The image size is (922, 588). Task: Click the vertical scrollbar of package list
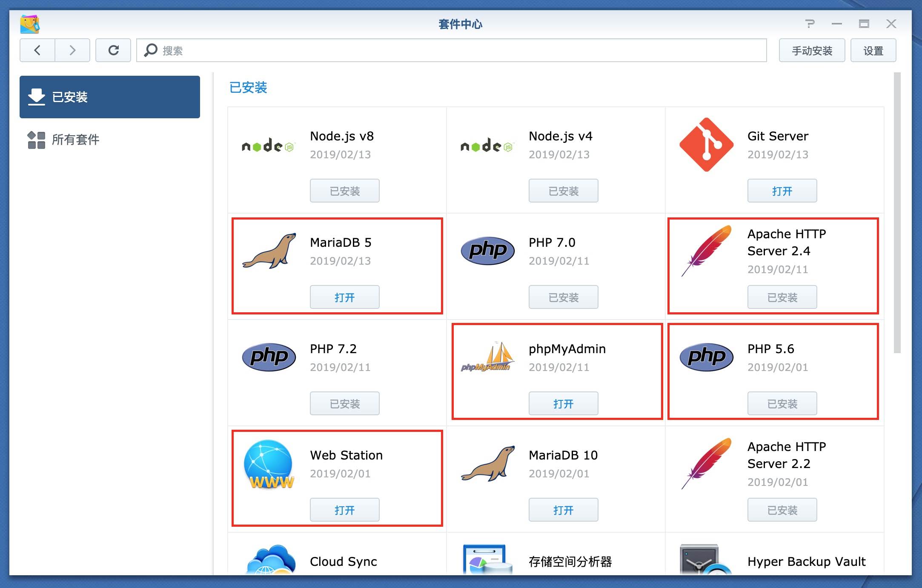tap(897, 213)
